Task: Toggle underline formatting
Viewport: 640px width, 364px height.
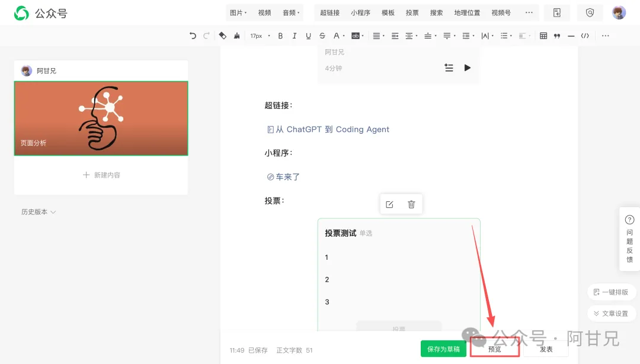Action: (x=308, y=36)
